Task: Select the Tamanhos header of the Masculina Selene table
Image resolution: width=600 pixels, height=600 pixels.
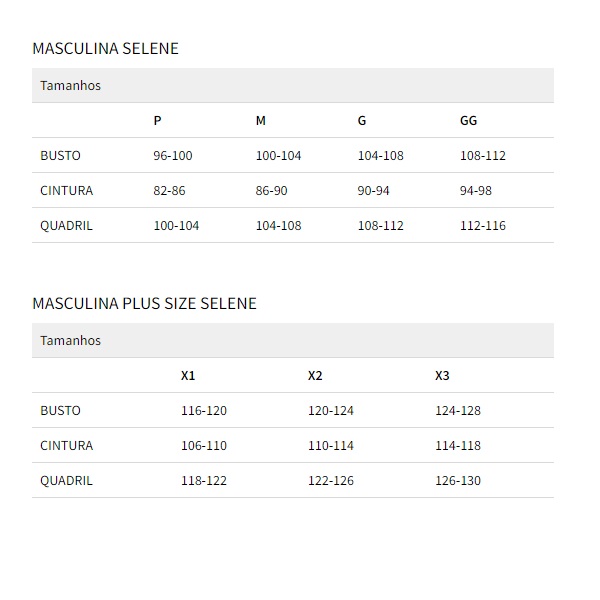Action: click(x=70, y=86)
